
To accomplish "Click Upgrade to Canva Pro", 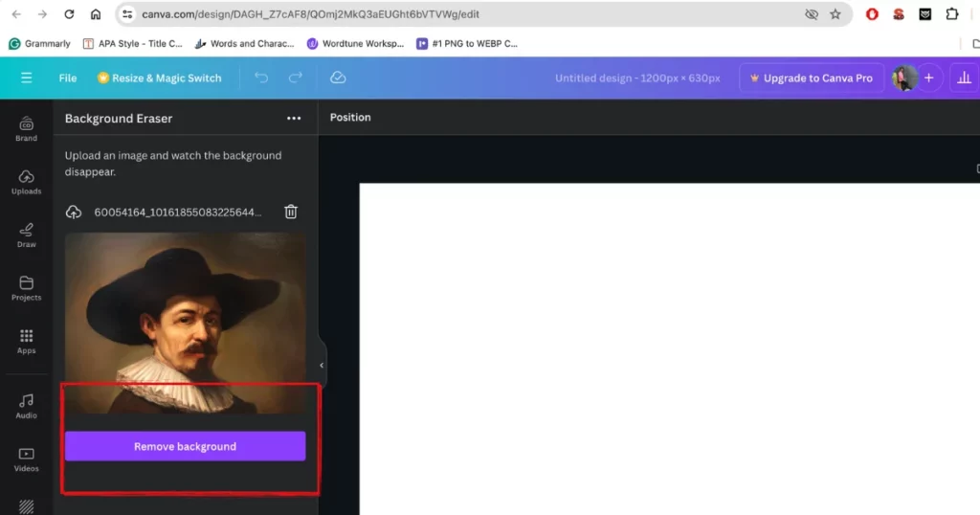I will (x=812, y=78).
